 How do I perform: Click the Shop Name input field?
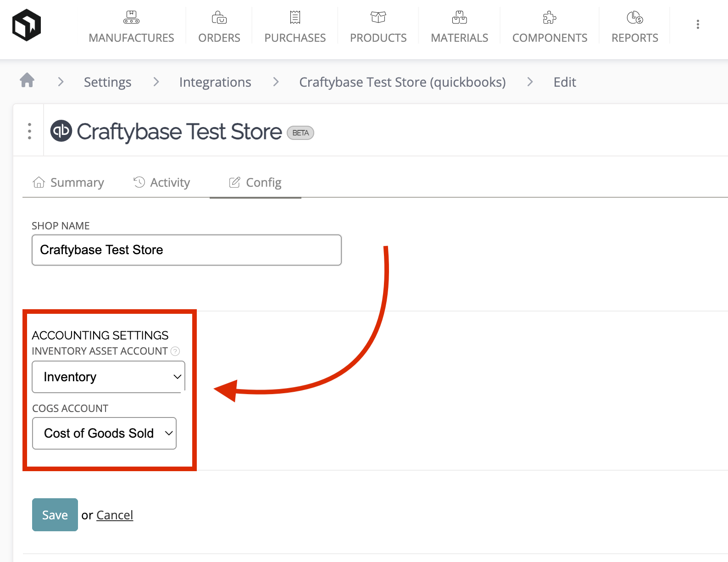pyautogui.click(x=187, y=250)
